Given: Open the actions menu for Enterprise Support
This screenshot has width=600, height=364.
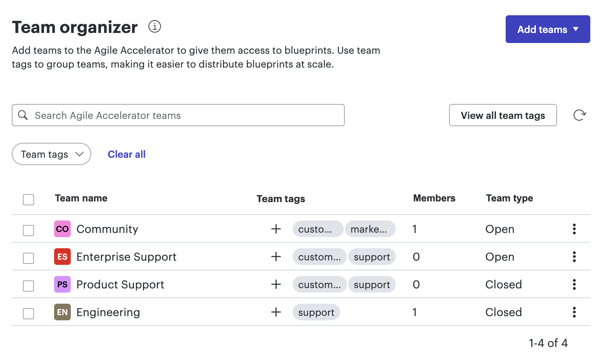Looking at the screenshot, I should coord(574,257).
